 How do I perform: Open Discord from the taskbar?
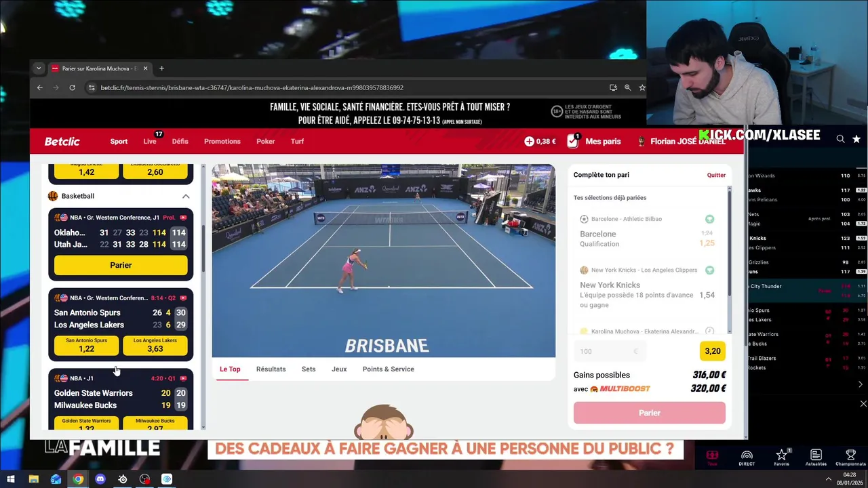pos(100,479)
